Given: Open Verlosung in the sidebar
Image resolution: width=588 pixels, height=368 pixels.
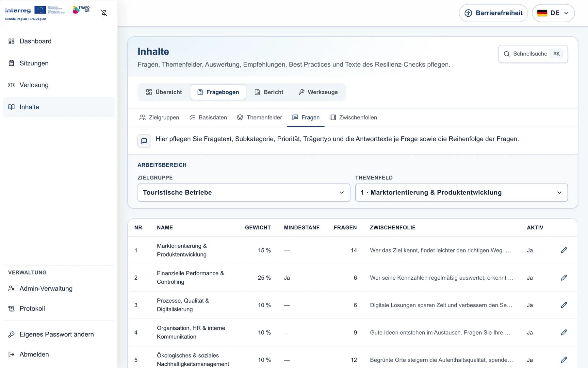Looking at the screenshot, I should (59, 85).
